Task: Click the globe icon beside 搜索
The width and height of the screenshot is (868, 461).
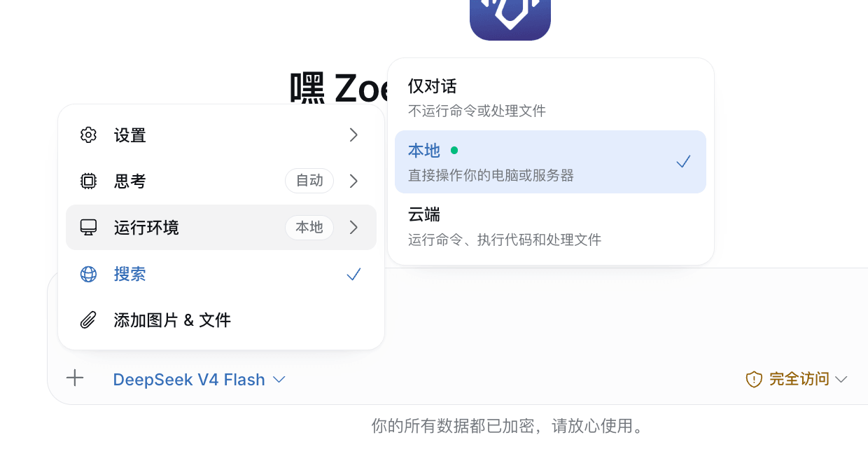Action: [x=88, y=274]
